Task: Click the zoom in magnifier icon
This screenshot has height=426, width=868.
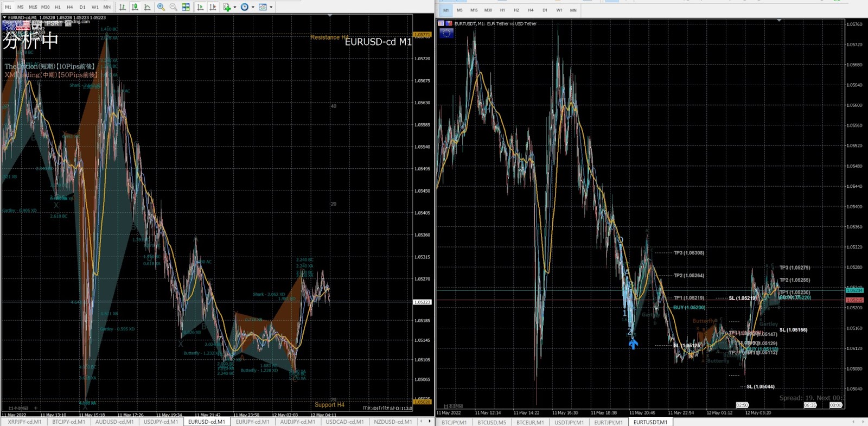Action: pos(161,7)
